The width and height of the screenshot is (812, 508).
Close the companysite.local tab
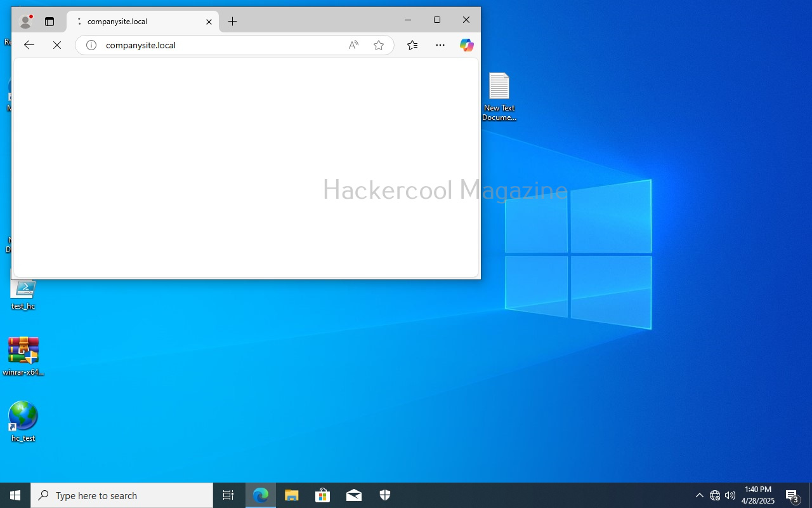click(x=209, y=22)
